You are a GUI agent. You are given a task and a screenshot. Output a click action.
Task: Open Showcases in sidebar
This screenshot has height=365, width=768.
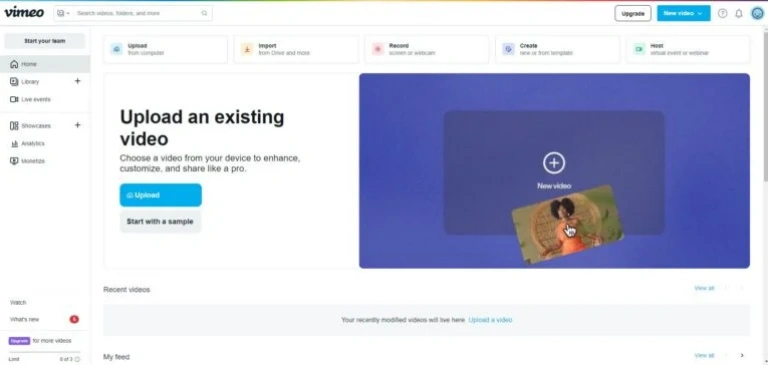(x=37, y=126)
